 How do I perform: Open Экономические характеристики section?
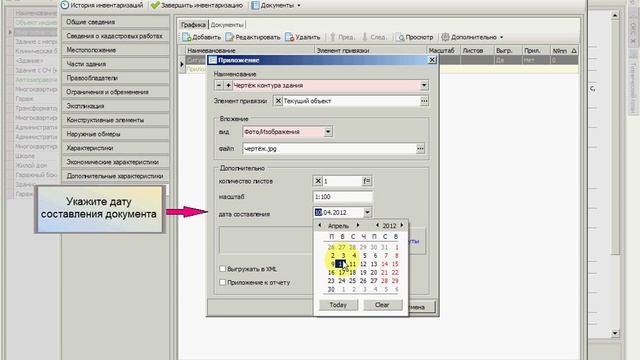116,162
